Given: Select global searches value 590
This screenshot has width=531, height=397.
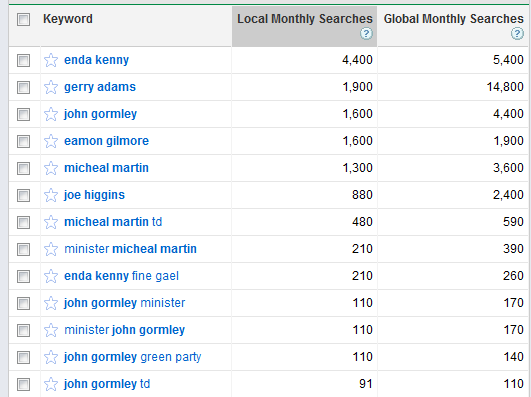Looking at the screenshot, I should 513,222.
